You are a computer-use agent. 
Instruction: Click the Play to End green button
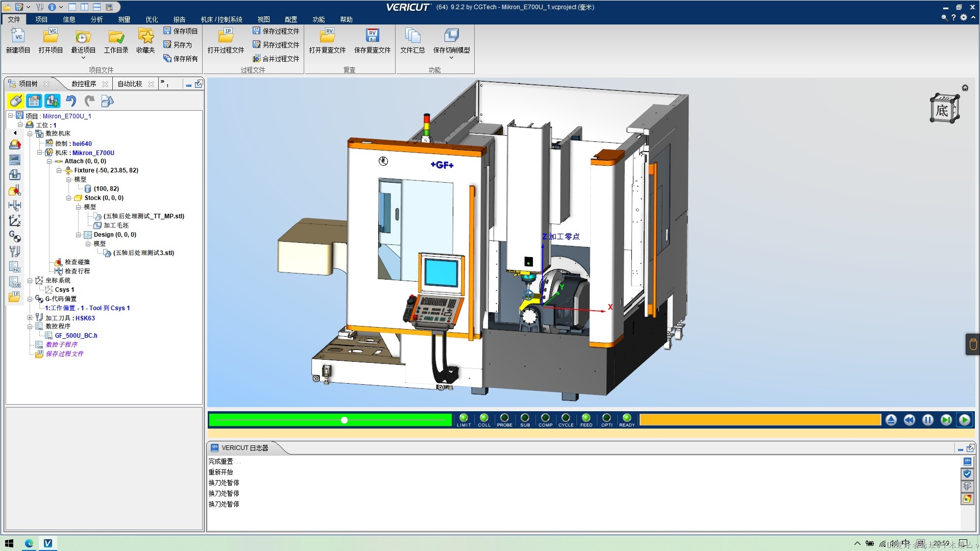click(x=964, y=420)
